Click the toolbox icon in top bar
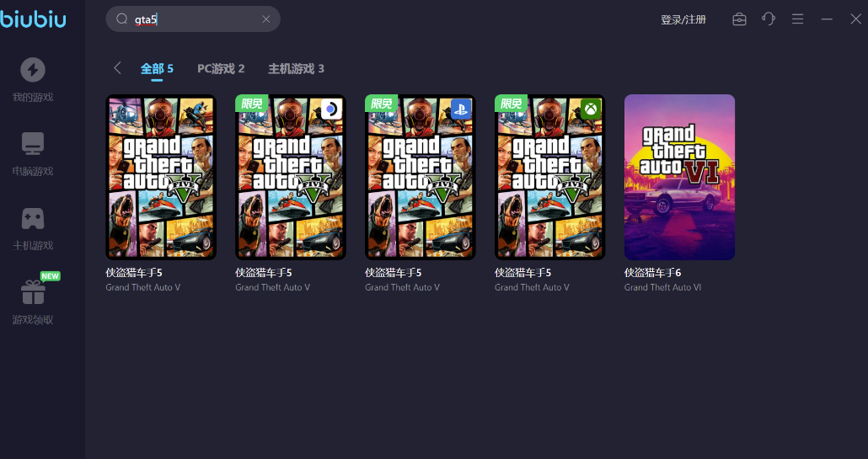 click(x=739, y=19)
